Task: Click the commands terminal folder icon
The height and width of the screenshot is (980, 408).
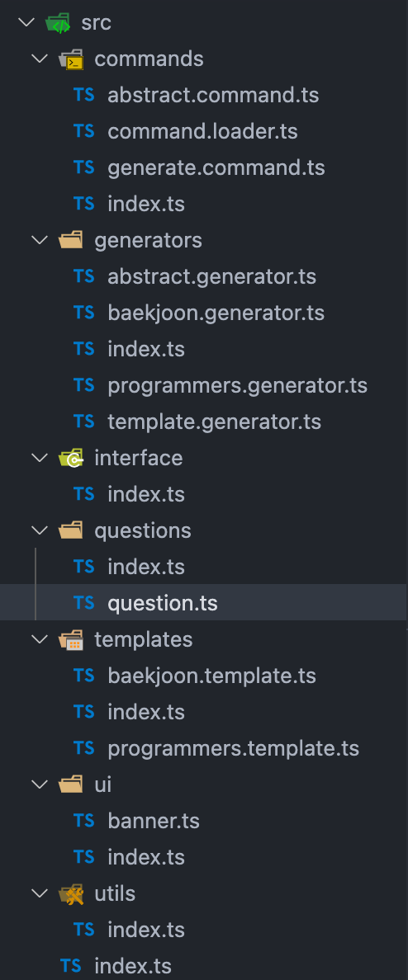Action: click(x=71, y=59)
